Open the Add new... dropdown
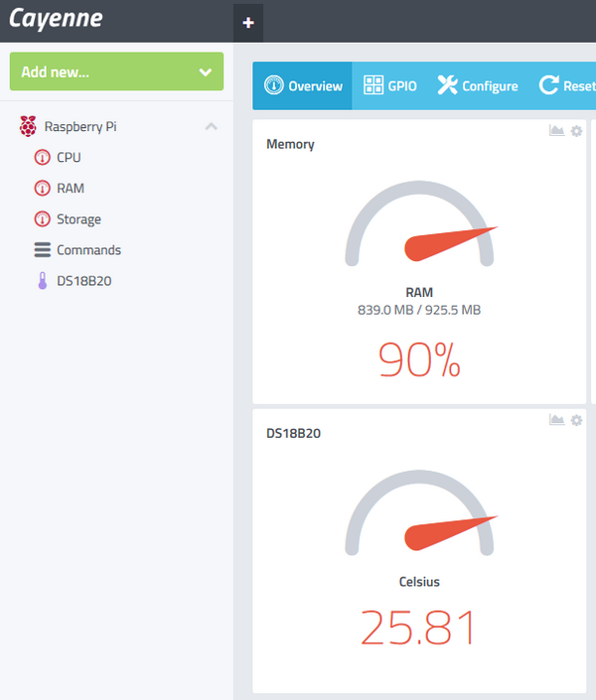Screen dimensions: 596x700 click(116, 71)
